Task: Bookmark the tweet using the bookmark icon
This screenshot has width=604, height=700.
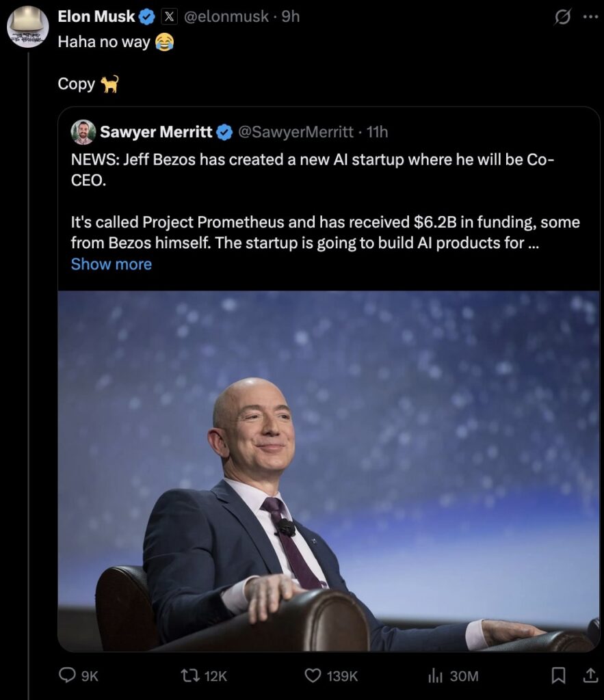Action: click(x=557, y=675)
